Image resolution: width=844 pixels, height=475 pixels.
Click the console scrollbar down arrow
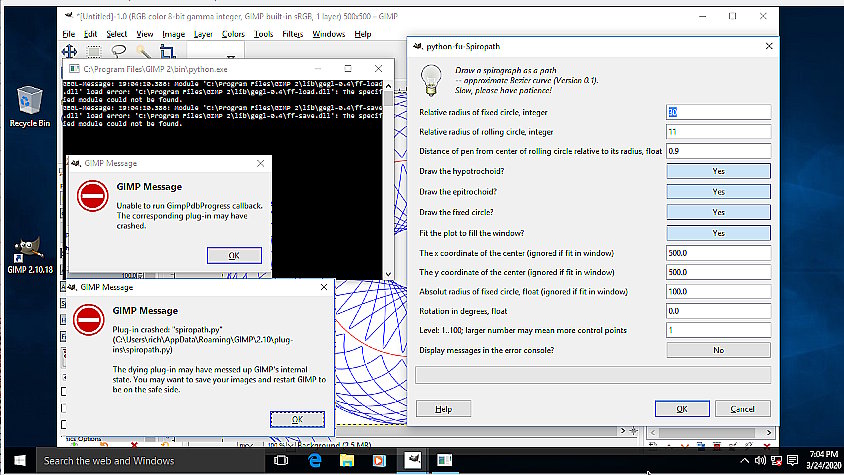click(388, 274)
